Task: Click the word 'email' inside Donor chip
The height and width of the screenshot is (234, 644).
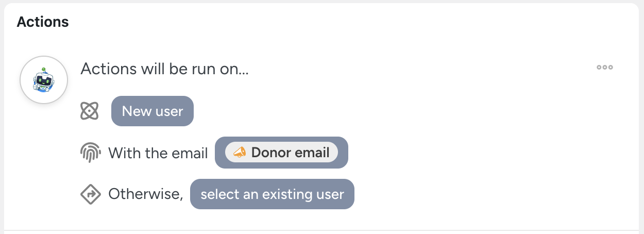Action: pos(312,153)
